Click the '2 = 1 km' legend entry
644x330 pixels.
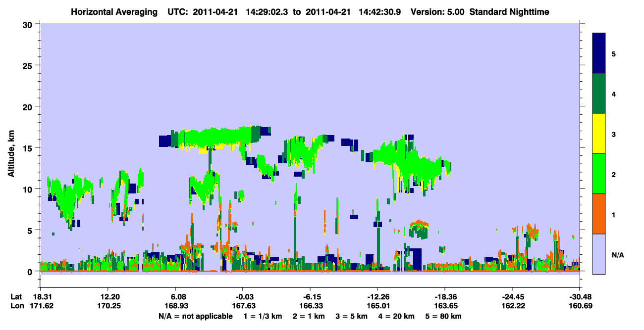click(309, 316)
